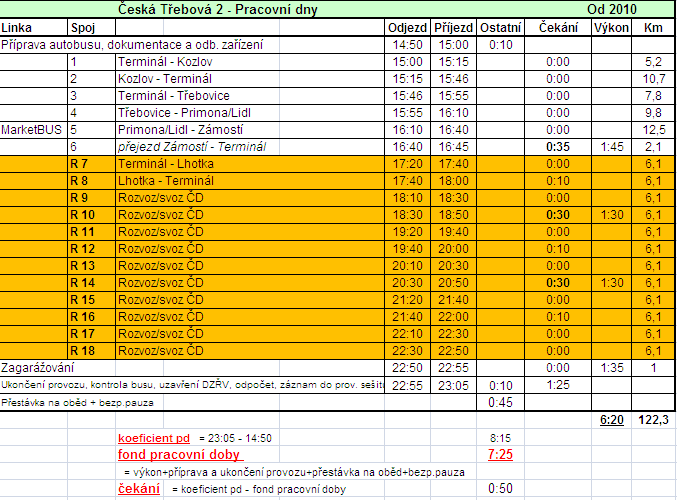Click the "Odjezd" column header

[x=407, y=28]
